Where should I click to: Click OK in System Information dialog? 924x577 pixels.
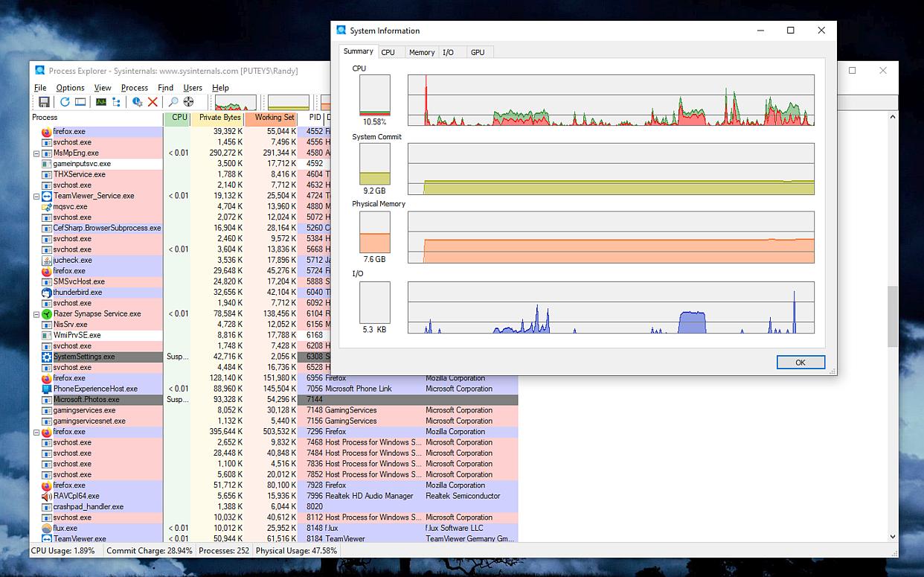point(801,363)
